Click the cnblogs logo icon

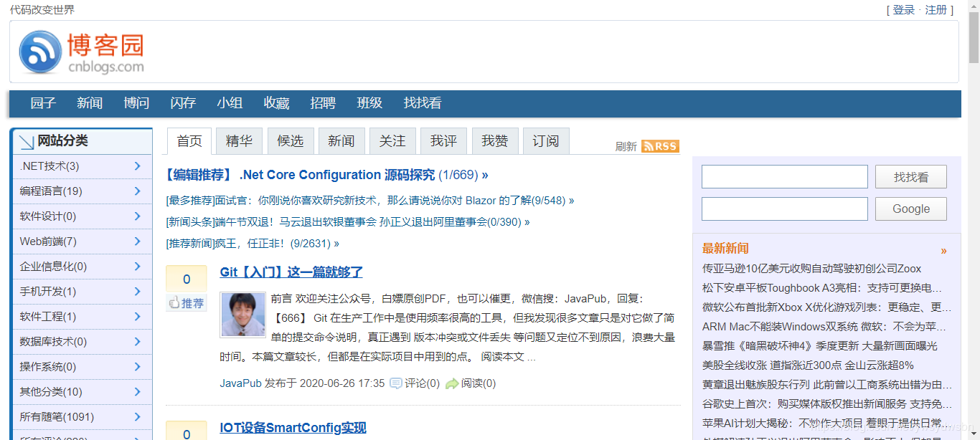coord(41,52)
